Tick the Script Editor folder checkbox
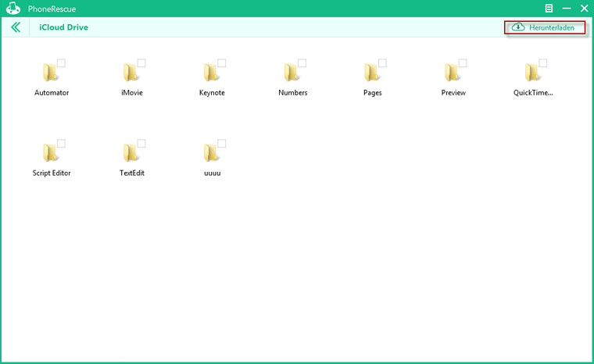Screen dimensions: 594x364 click(x=61, y=143)
